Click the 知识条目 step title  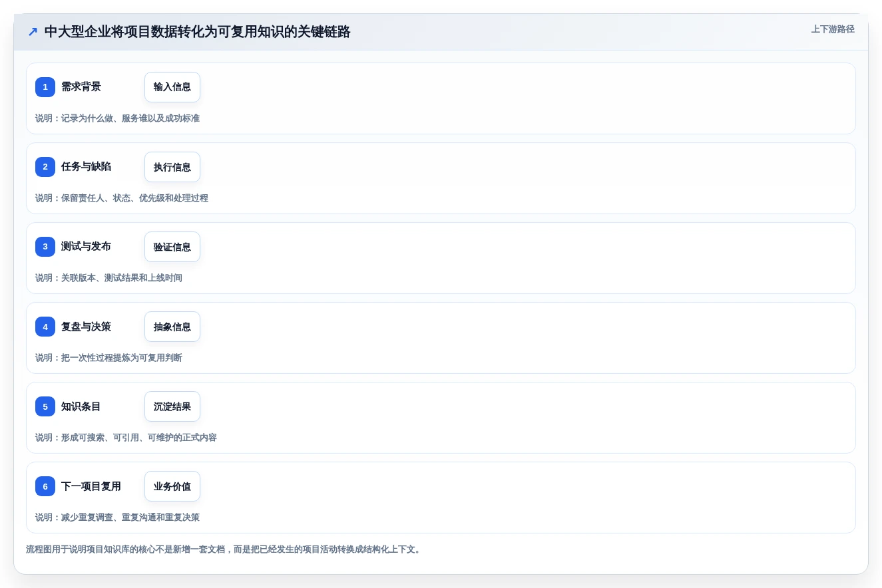81,406
